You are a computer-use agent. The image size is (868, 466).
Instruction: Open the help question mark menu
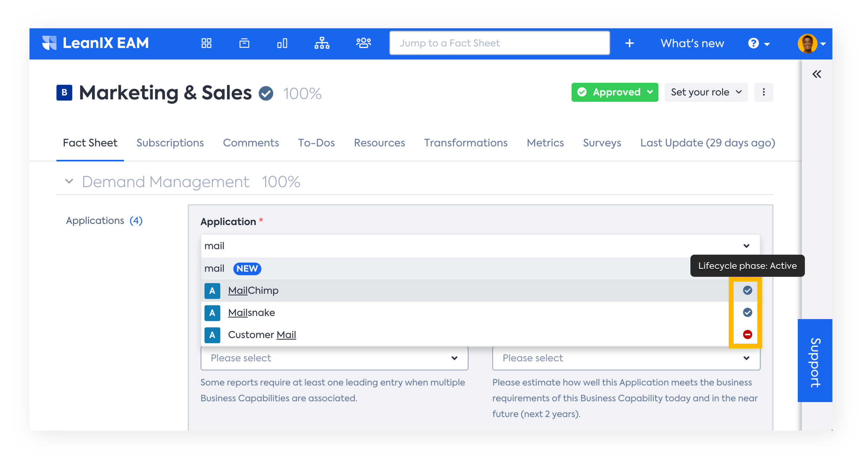tap(759, 43)
